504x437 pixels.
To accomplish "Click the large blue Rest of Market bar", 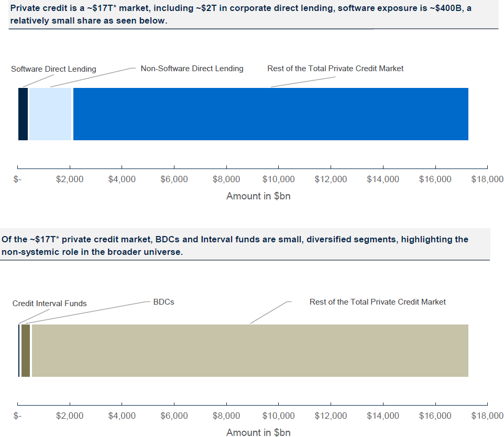I will click(270, 114).
